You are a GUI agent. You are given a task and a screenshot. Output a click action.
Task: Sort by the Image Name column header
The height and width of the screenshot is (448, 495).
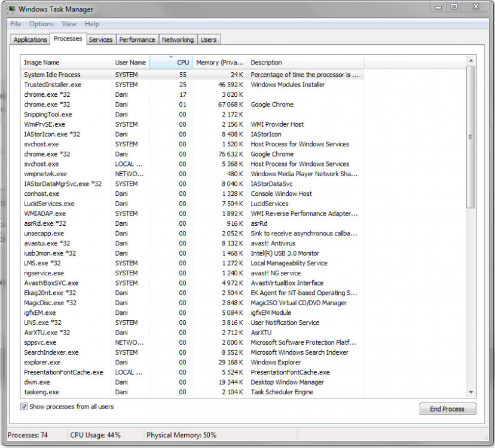click(66, 63)
